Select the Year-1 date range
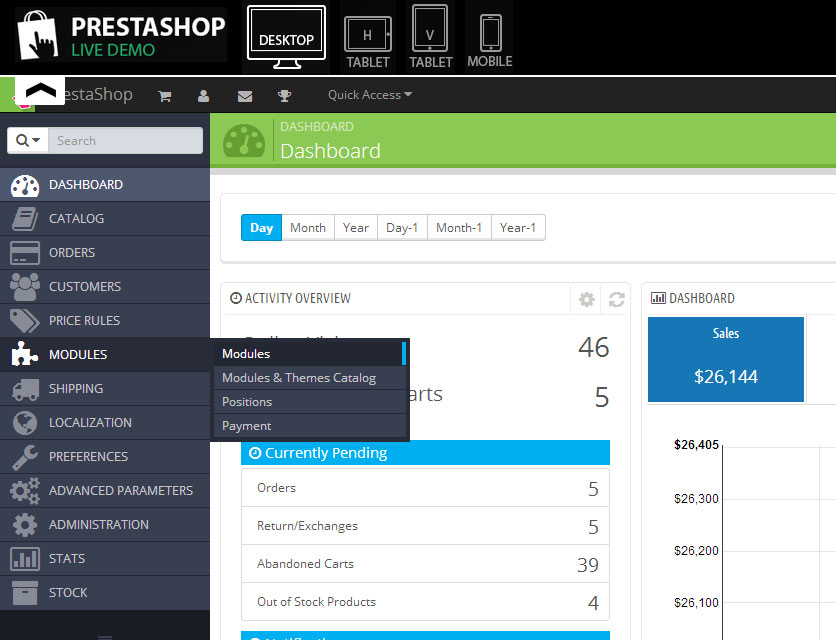Image resolution: width=836 pixels, height=640 pixels. [518, 228]
